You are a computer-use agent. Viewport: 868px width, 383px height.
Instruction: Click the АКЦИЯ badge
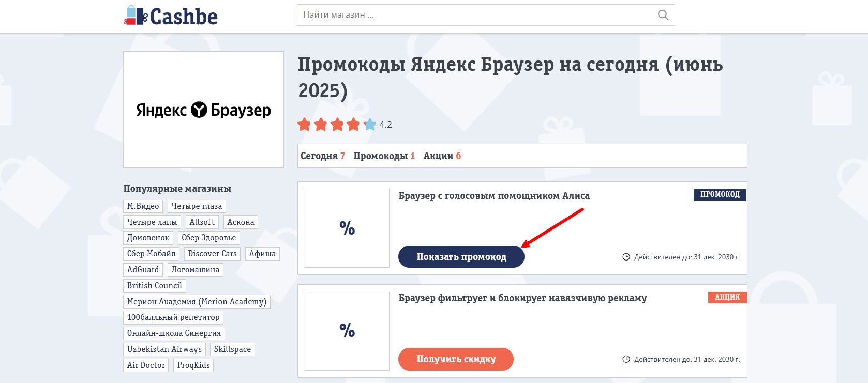click(727, 297)
